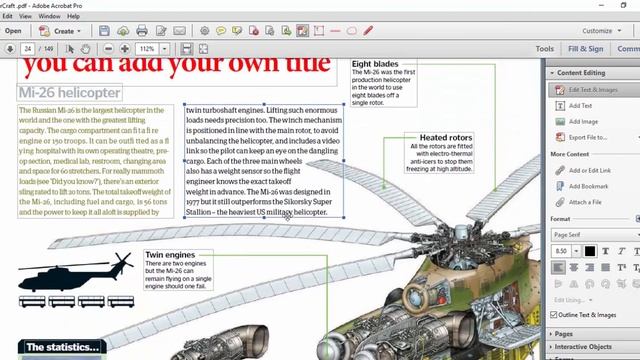Open the Window menu

tap(49, 16)
